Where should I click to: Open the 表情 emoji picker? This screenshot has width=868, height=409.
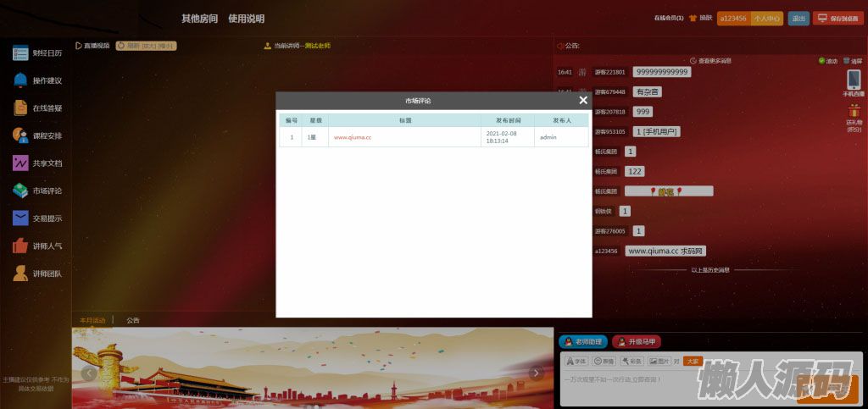coord(604,361)
